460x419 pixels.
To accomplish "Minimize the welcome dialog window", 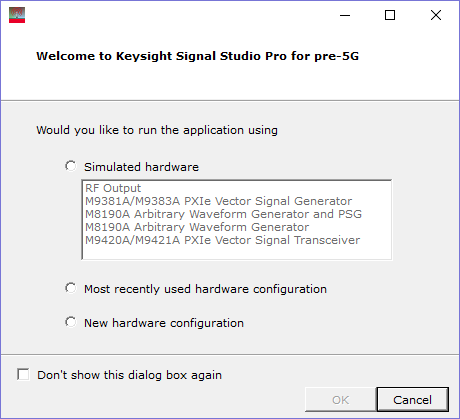I will [345, 15].
